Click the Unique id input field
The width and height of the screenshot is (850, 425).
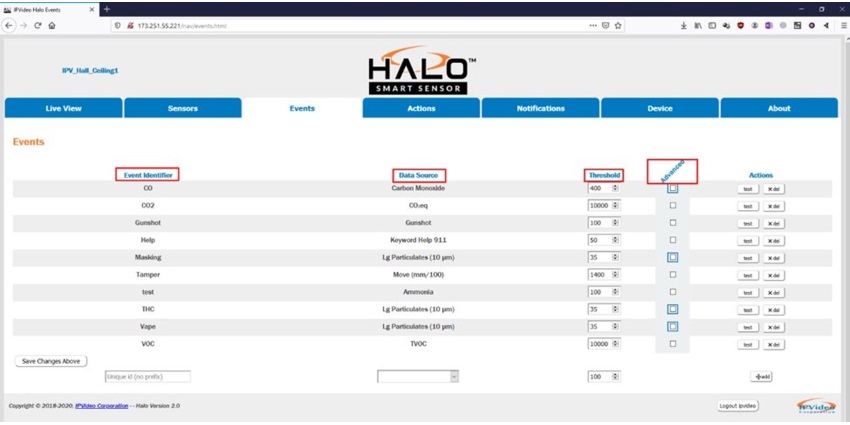pyautogui.click(x=147, y=376)
